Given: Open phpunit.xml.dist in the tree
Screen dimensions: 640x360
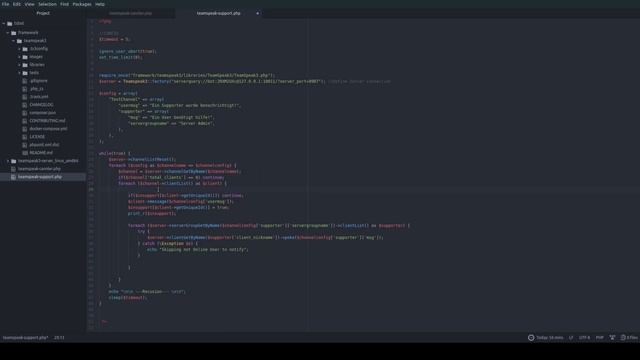Looking at the screenshot, I should (44, 144).
